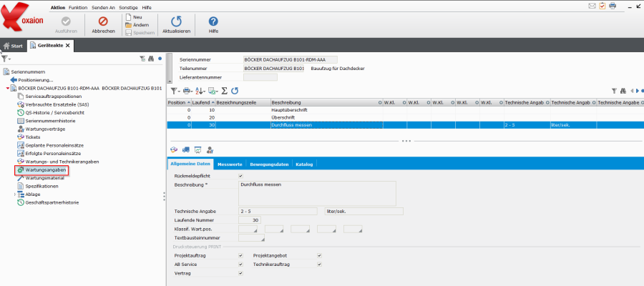The width and height of the screenshot is (644, 286).
Task: Click the mail envelope icon in top right
Action: click(x=592, y=6)
